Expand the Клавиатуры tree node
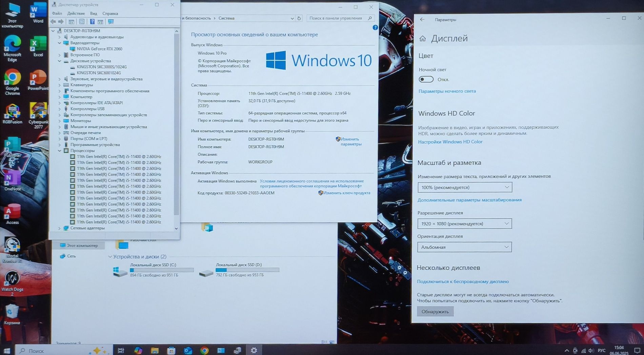The height and width of the screenshot is (355, 644). [60, 85]
